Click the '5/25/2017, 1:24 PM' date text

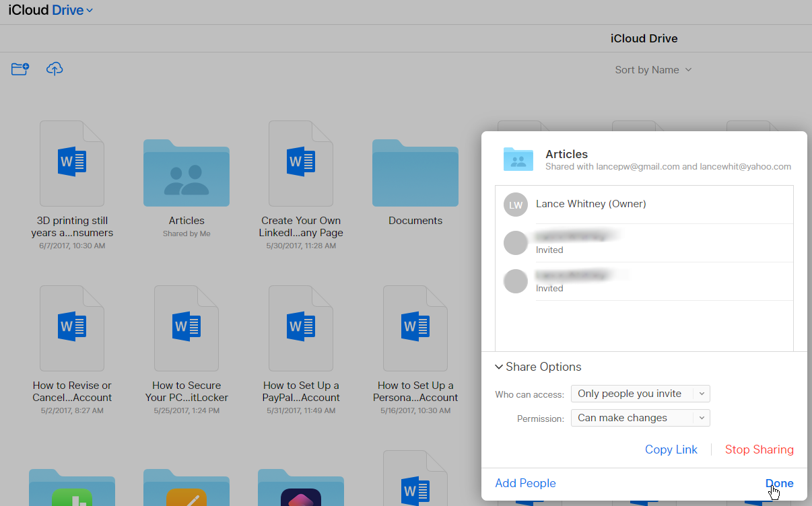coord(187,410)
